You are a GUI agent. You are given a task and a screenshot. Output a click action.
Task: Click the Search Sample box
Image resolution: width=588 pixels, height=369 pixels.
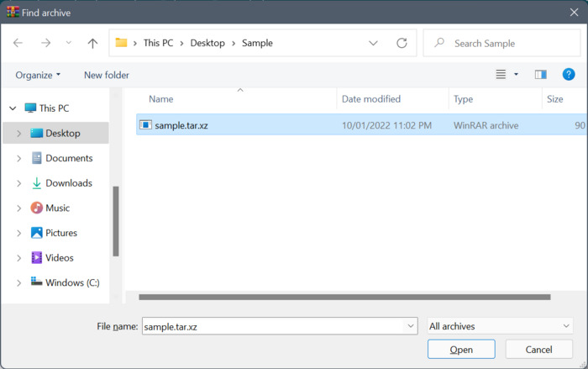pyautogui.click(x=504, y=43)
